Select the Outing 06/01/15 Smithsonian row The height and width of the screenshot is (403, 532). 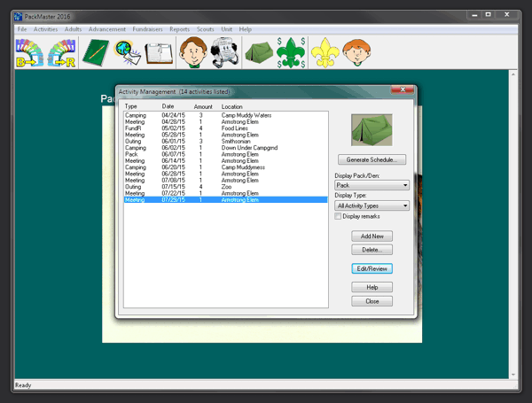[225, 142]
